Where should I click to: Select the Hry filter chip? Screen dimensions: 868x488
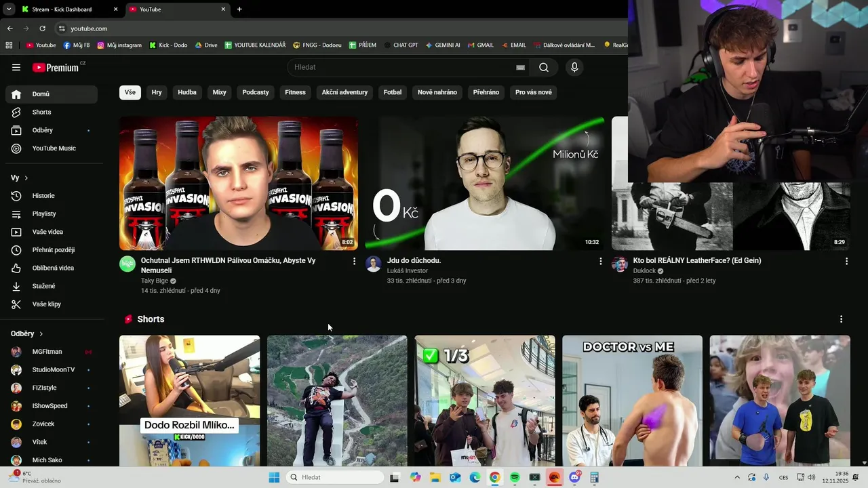click(157, 92)
